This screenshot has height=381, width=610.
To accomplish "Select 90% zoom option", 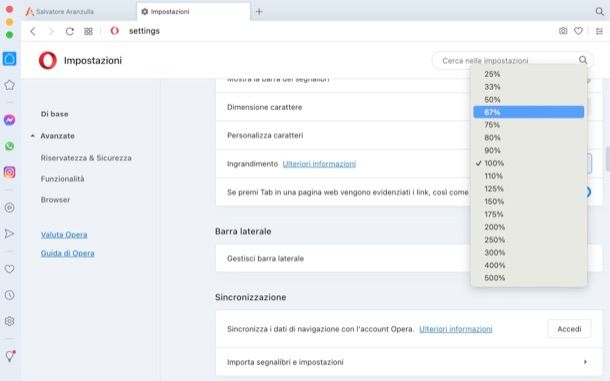I will click(x=528, y=151).
